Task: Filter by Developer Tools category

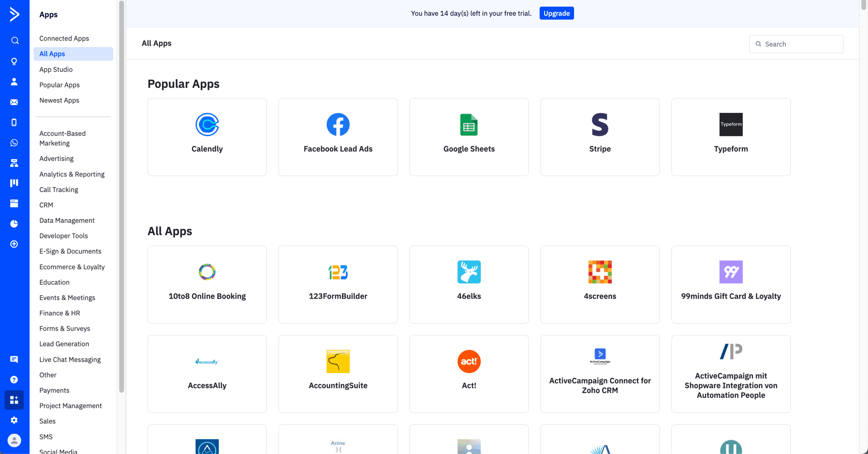Action: [x=63, y=236]
